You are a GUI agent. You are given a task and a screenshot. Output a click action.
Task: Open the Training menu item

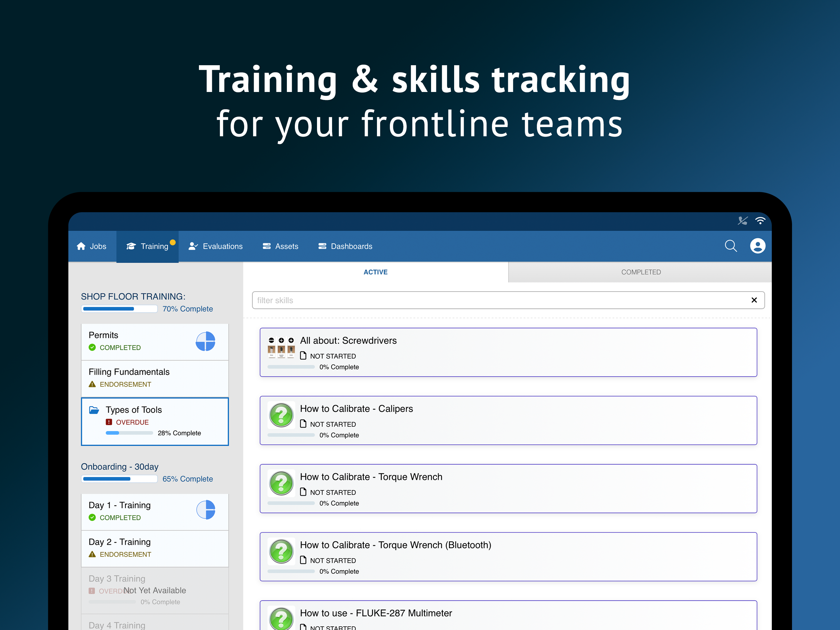(x=147, y=246)
